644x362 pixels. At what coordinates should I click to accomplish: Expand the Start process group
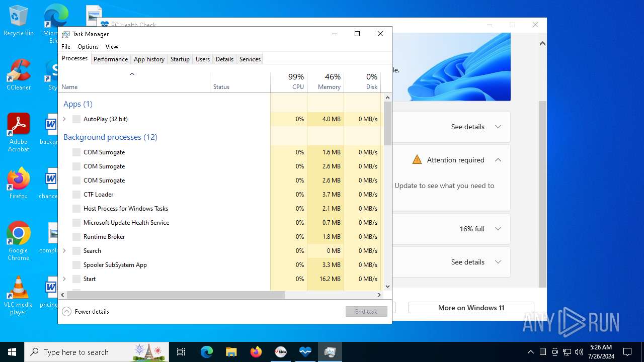64,279
